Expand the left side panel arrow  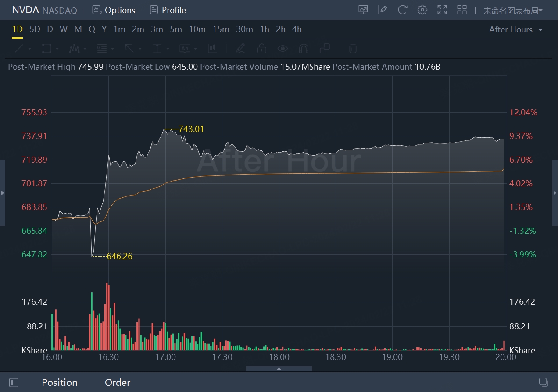tap(3, 193)
